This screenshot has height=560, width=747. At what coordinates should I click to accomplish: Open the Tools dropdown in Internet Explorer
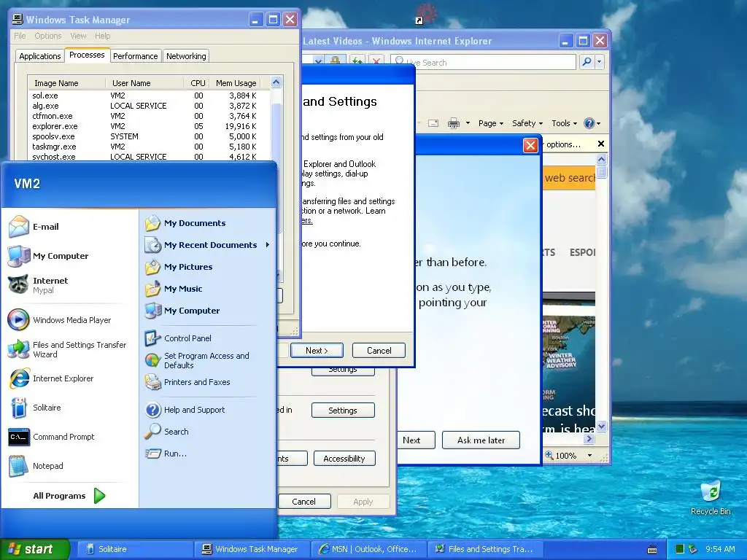(x=564, y=123)
